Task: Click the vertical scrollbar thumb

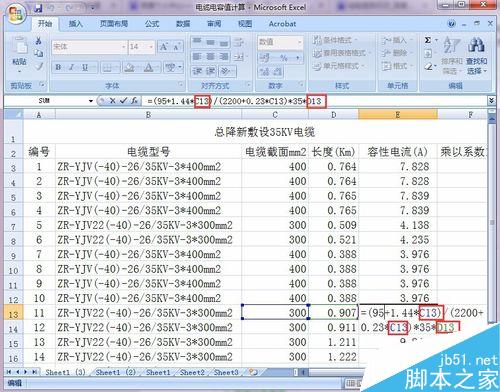Action: tap(492, 223)
